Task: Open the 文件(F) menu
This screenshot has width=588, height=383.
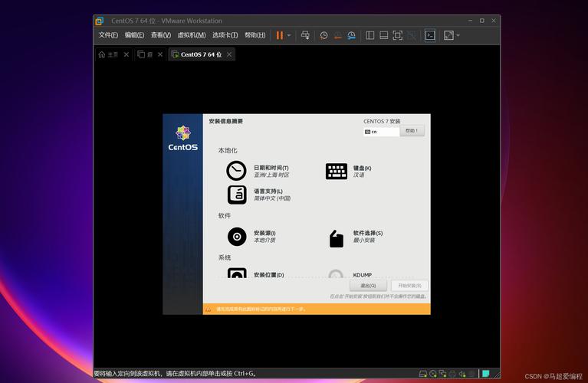Action: (x=108, y=34)
